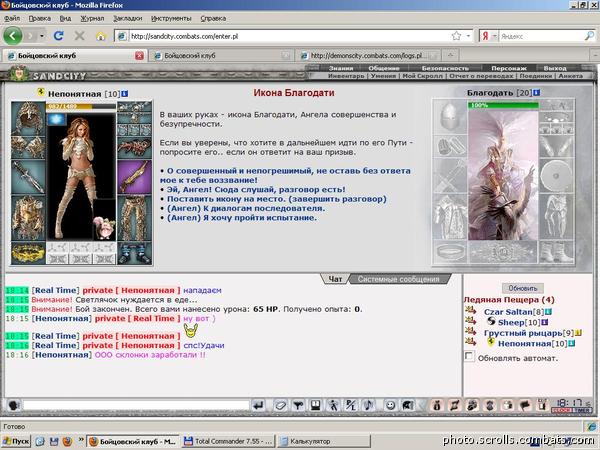600x450 pixels.
Task: Choose '(Ангел) К диалогам последователя.'
Action: (246, 209)
